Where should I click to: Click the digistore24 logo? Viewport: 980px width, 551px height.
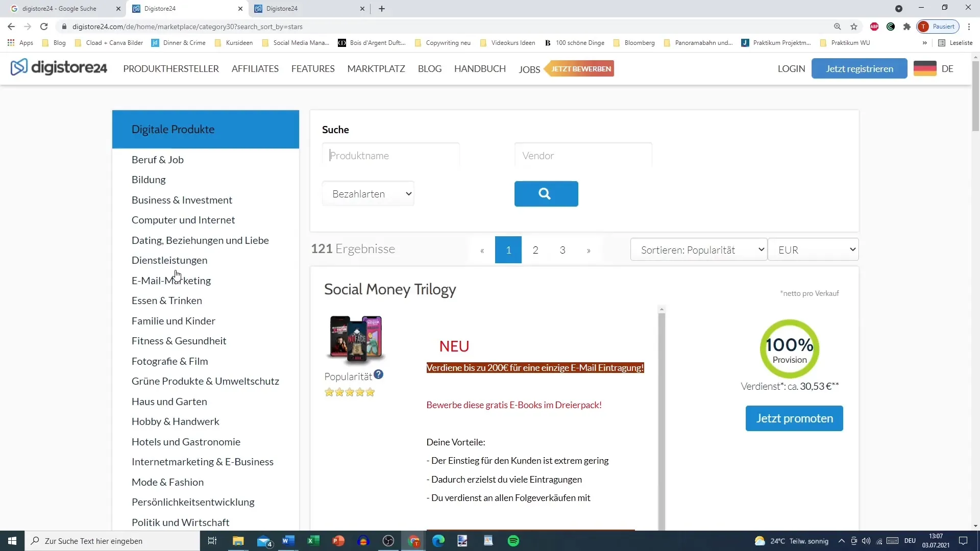pyautogui.click(x=59, y=67)
